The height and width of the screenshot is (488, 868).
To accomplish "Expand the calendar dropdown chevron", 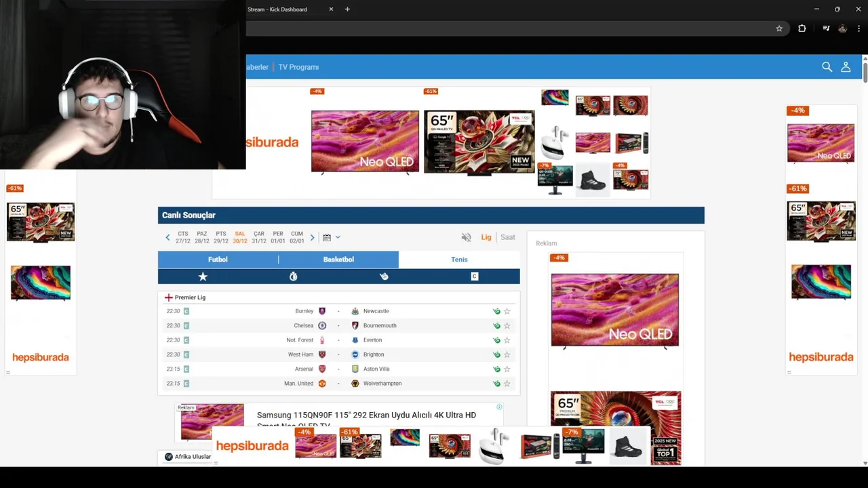I will tap(338, 237).
